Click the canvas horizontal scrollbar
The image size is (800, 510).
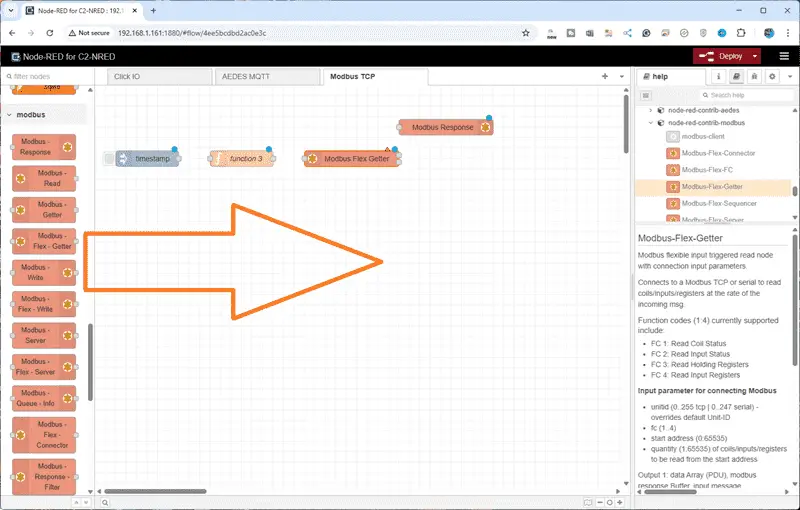click(155, 491)
